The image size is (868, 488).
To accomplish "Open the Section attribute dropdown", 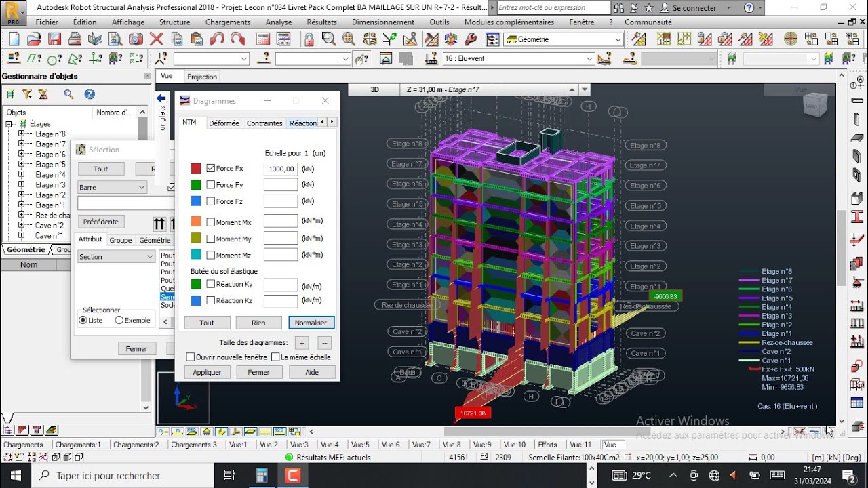I will [x=117, y=257].
